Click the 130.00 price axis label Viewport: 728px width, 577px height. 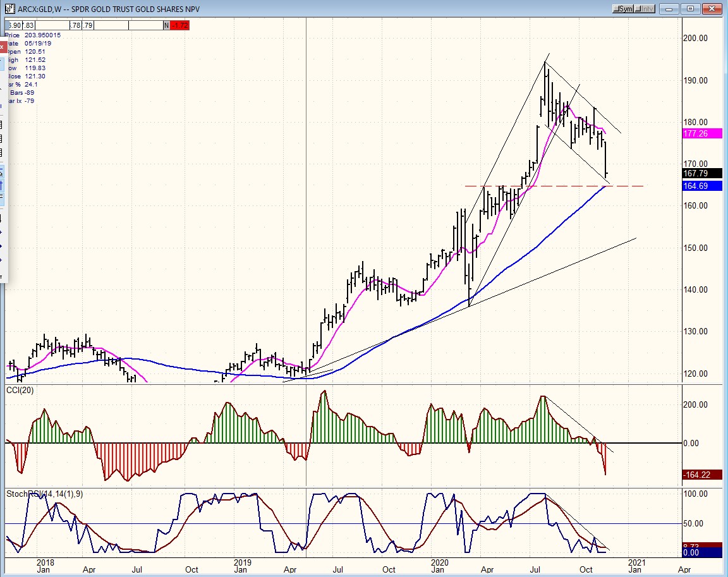pos(696,332)
